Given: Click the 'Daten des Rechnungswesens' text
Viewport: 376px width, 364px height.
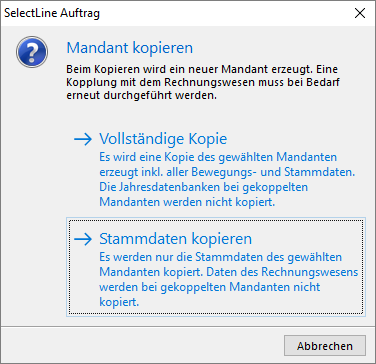Looking at the screenshot, I should click(280, 272).
